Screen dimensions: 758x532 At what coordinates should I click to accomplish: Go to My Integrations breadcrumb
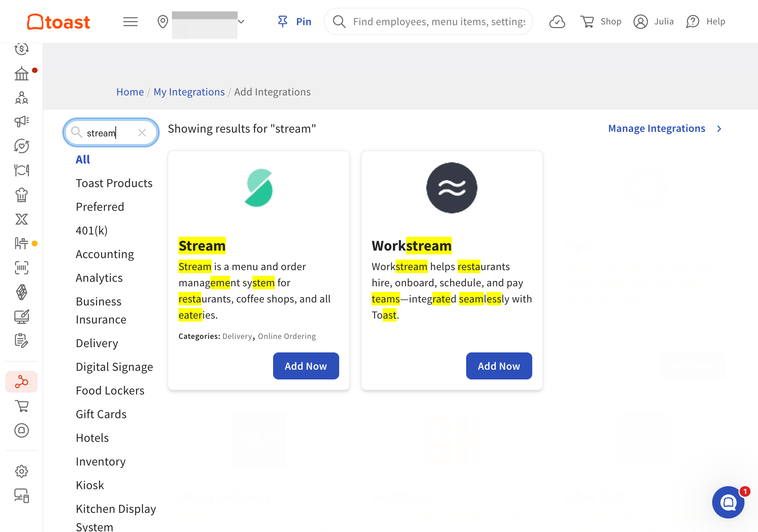click(189, 92)
